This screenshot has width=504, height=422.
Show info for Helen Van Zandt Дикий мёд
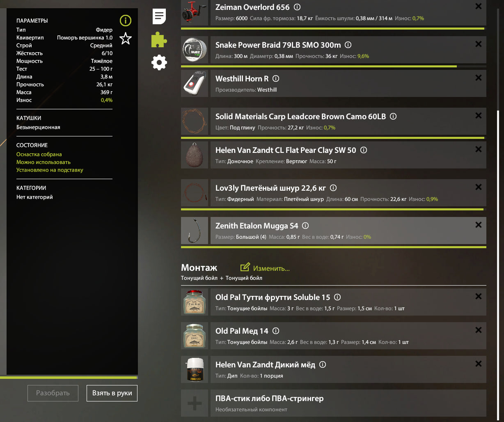(x=323, y=364)
